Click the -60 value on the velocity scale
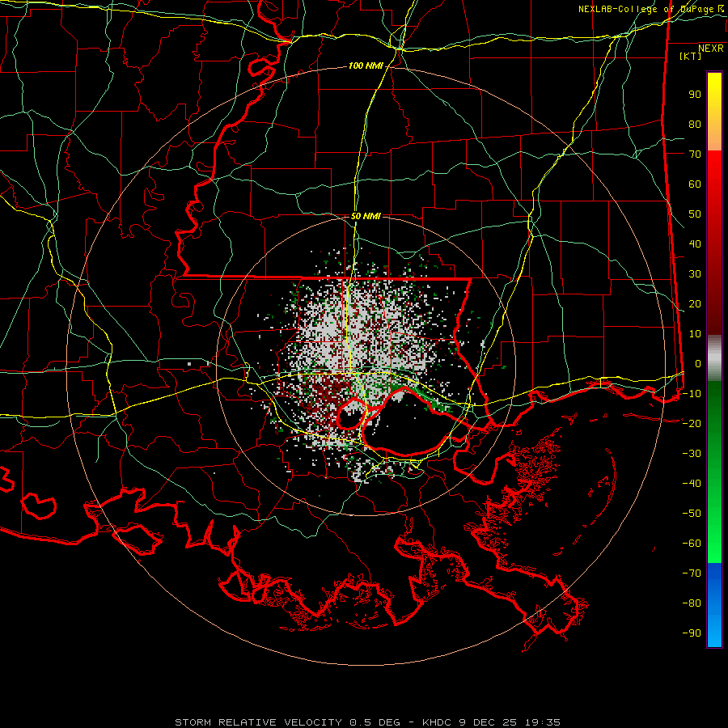The height and width of the screenshot is (728, 728). pyautogui.click(x=692, y=544)
